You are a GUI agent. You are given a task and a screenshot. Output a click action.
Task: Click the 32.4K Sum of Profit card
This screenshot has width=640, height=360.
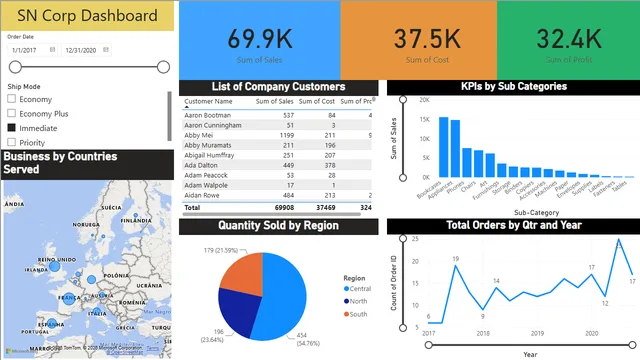(569, 40)
